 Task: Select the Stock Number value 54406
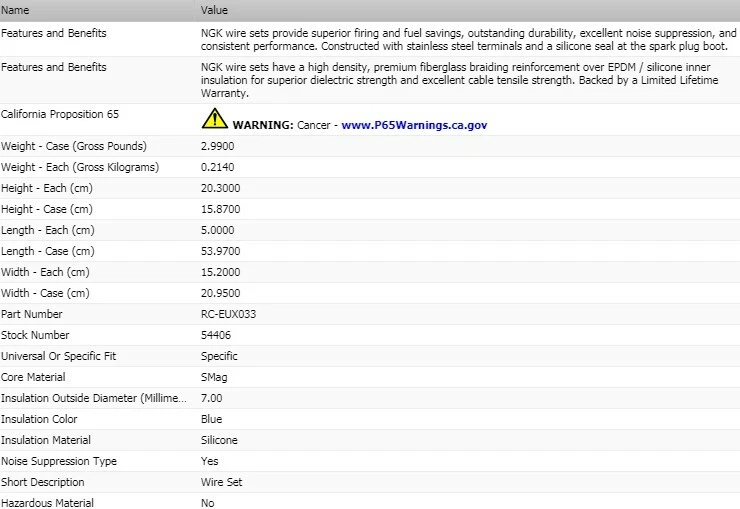pyautogui.click(x=216, y=335)
